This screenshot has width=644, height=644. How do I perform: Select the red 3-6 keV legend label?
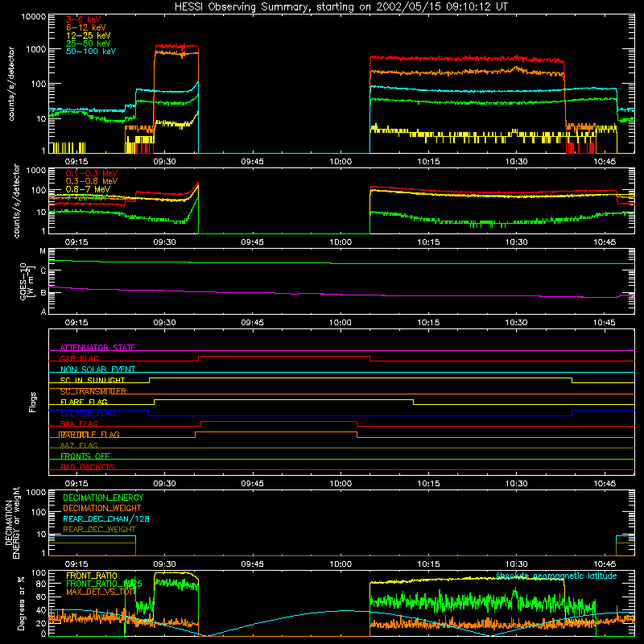pos(83,19)
